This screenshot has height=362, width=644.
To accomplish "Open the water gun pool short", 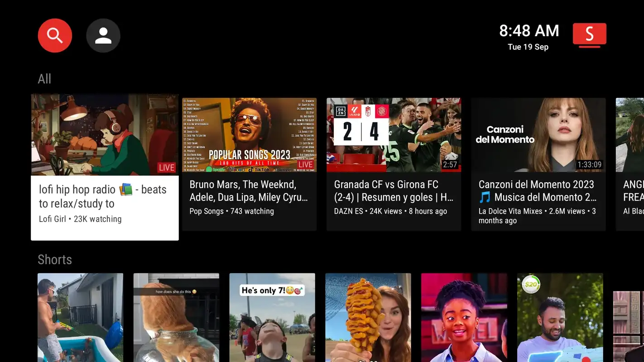I will point(80,317).
